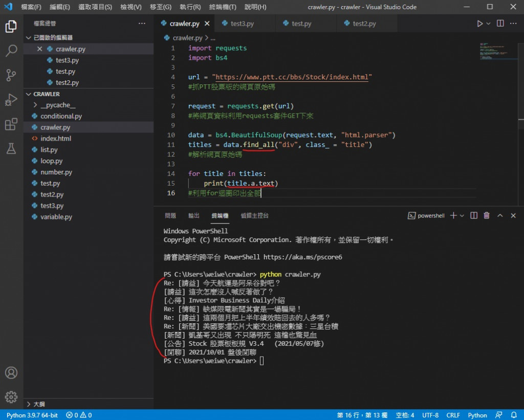Image resolution: width=524 pixels, height=420 pixels.
Task: Open variable.py in file tree
Action: point(89,216)
